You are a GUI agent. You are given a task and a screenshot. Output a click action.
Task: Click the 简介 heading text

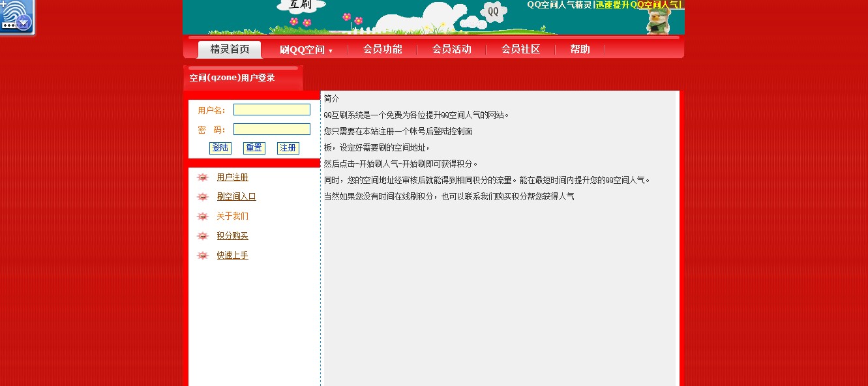tap(332, 98)
